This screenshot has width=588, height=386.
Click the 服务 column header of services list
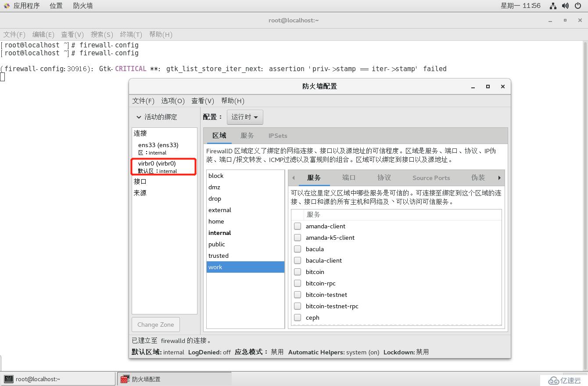pos(402,215)
